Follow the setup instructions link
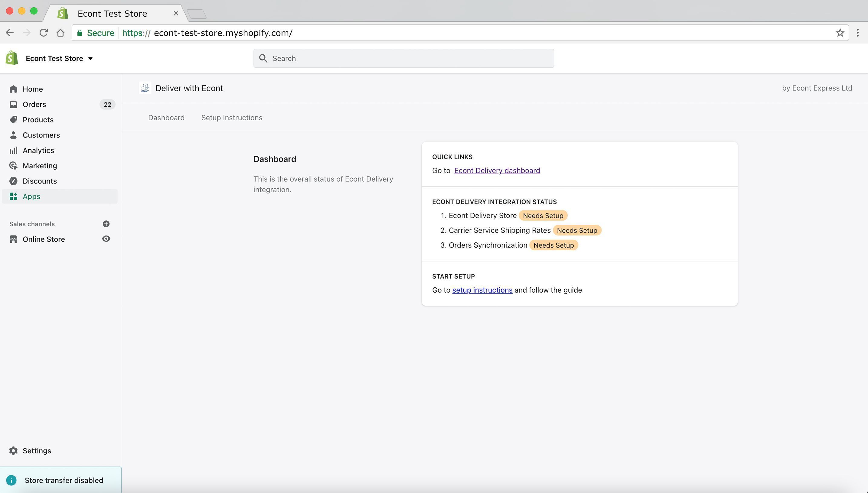 pyautogui.click(x=482, y=290)
